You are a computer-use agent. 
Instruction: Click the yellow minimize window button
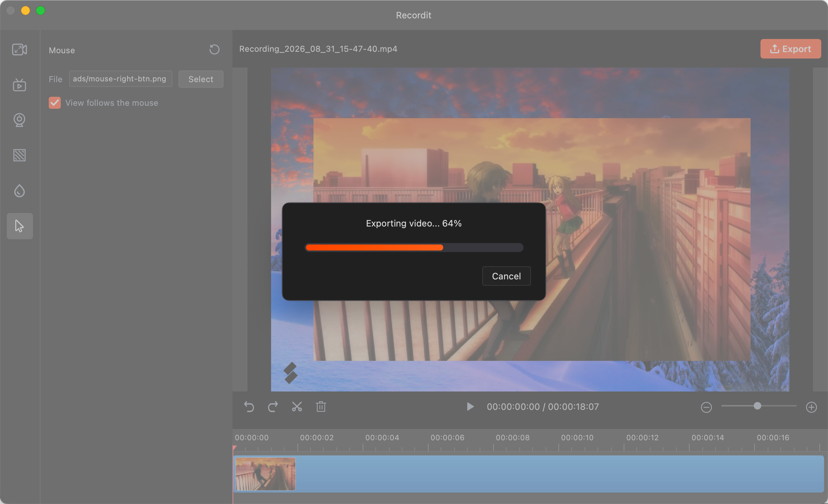point(25,10)
